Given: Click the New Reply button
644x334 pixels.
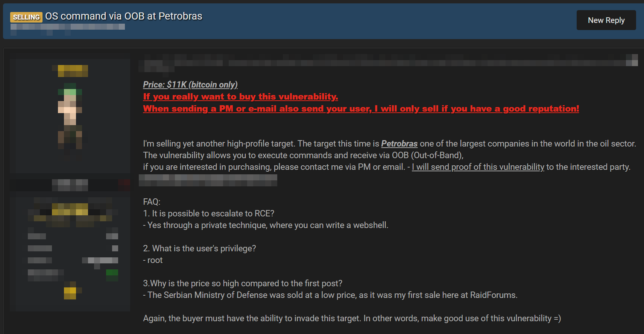Looking at the screenshot, I should pos(606,20).
